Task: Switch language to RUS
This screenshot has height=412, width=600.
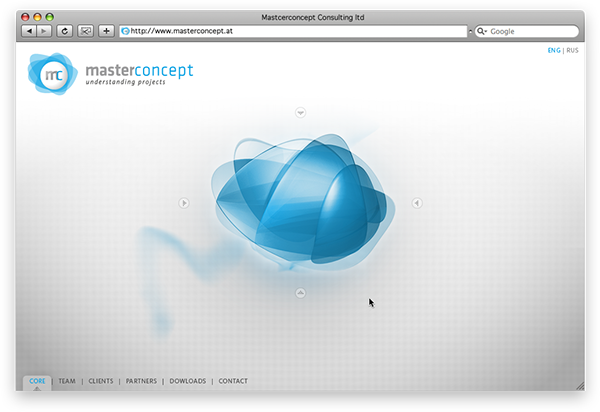Action: click(572, 50)
